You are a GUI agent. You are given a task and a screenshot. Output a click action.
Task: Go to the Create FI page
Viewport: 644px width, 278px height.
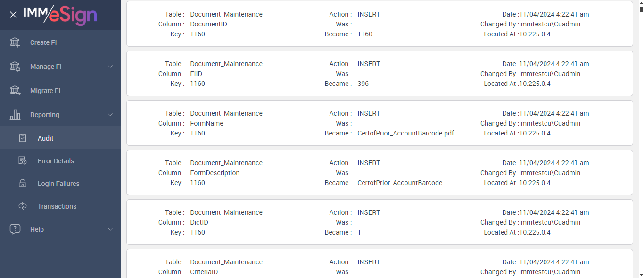[43, 42]
